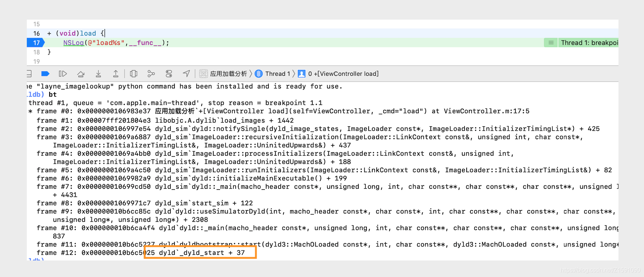Image resolution: width=644 pixels, height=277 pixels.
Task: Click the step into icon
Action: (98, 74)
